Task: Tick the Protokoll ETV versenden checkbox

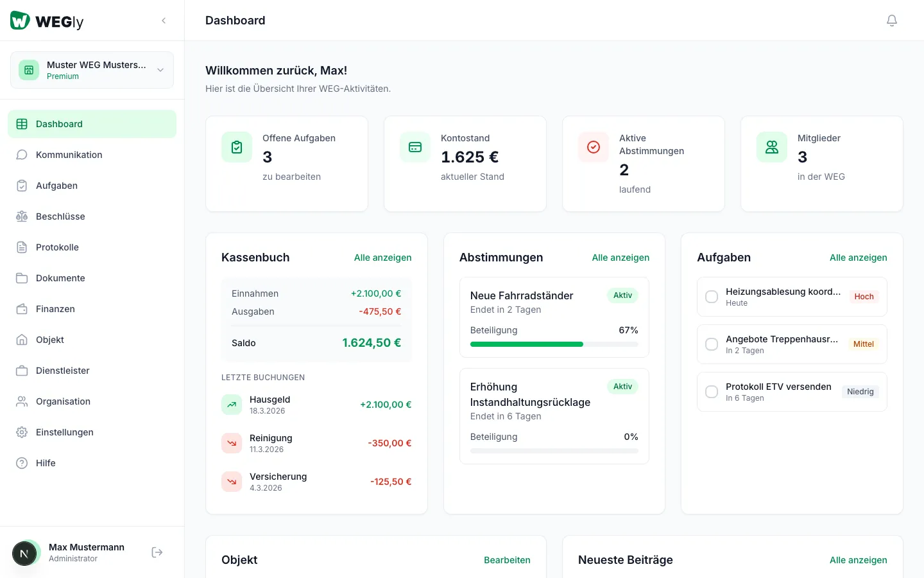Action: [x=712, y=392]
